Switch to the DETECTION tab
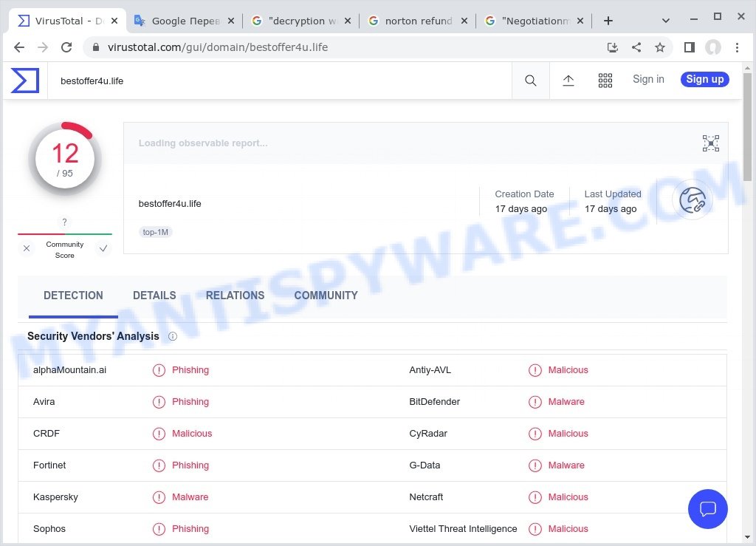Screen dimensions: 756x546 click(x=73, y=296)
